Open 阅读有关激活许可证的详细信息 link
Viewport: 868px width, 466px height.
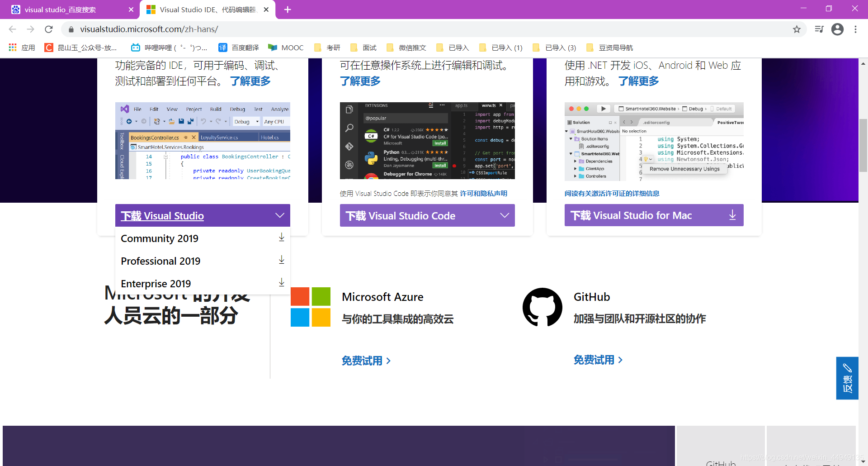(612, 193)
